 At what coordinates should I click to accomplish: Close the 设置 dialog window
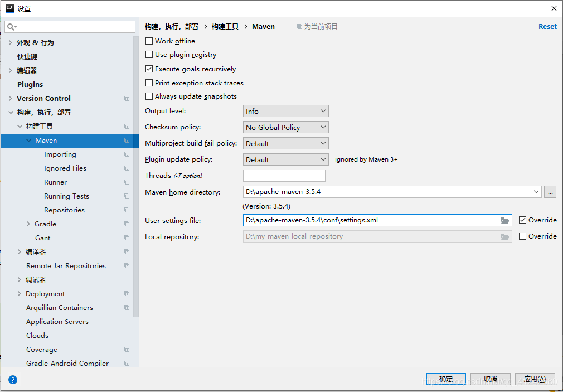pyautogui.click(x=554, y=8)
